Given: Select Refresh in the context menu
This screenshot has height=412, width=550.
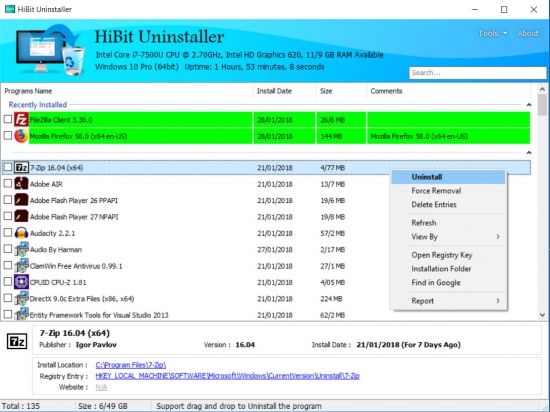Looking at the screenshot, I should pyautogui.click(x=448, y=223).
